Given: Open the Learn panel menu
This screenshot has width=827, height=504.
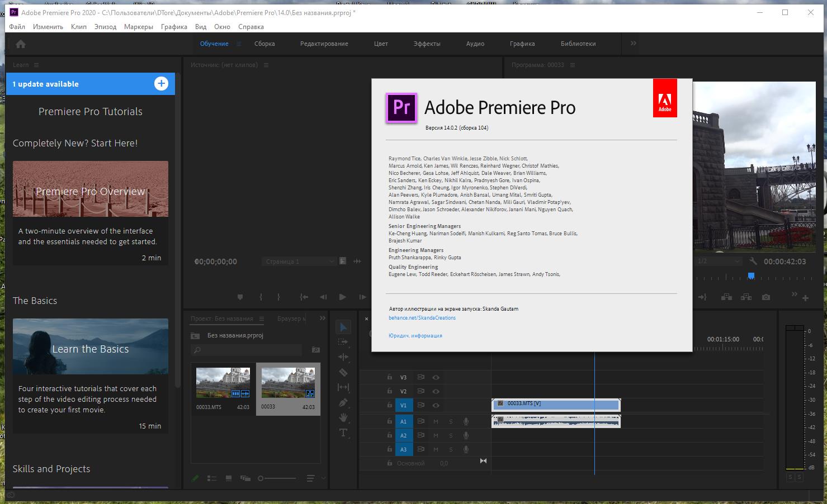Looking at the screenshot, I should click(x=36, y=65).
